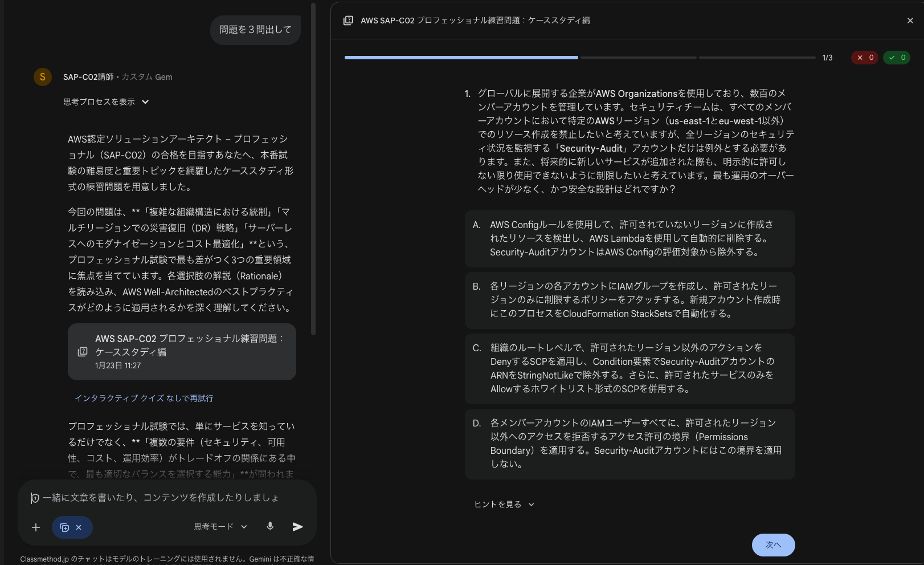Viewport: 924px width, 565px height.
Task: Click the quiz icon on the chat attachment card
Action: 83,352
